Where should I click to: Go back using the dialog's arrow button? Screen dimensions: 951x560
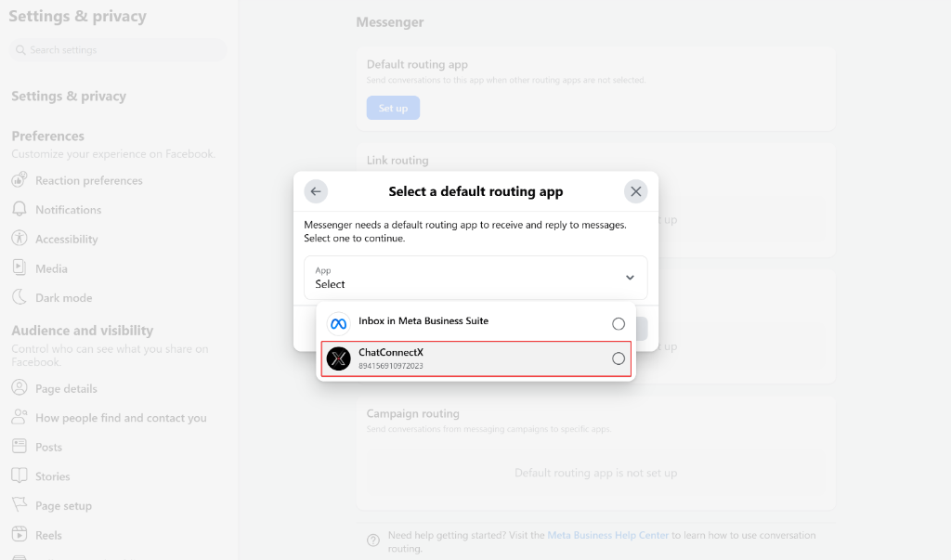(x=316, y=191)
